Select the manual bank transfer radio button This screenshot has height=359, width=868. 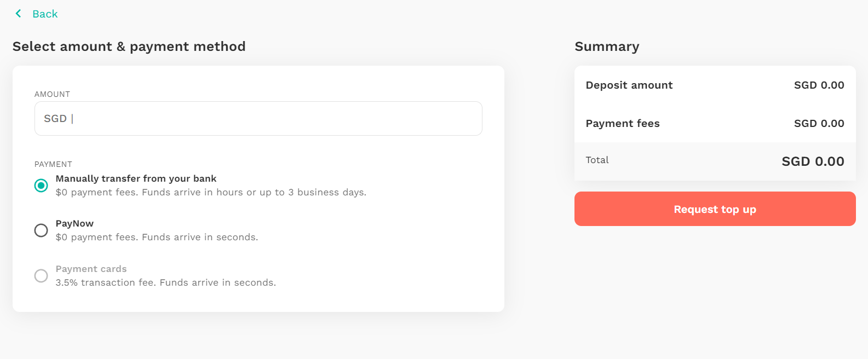(41, 186)
